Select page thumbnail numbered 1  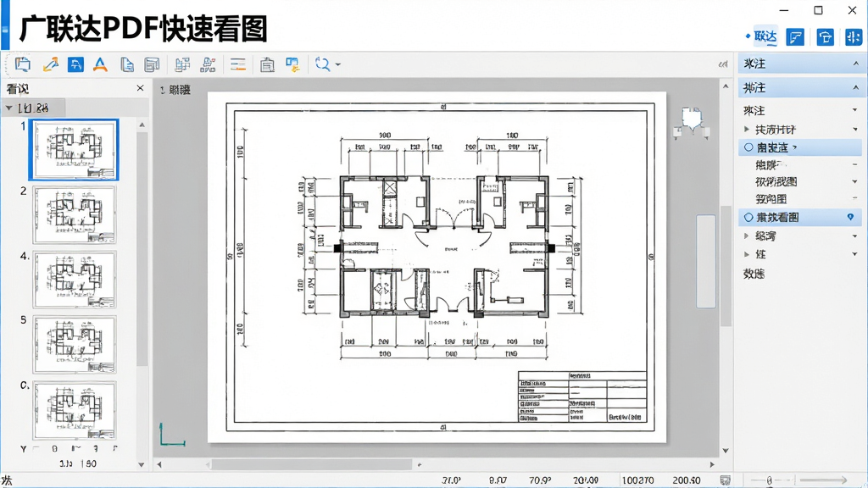(74, 150)
